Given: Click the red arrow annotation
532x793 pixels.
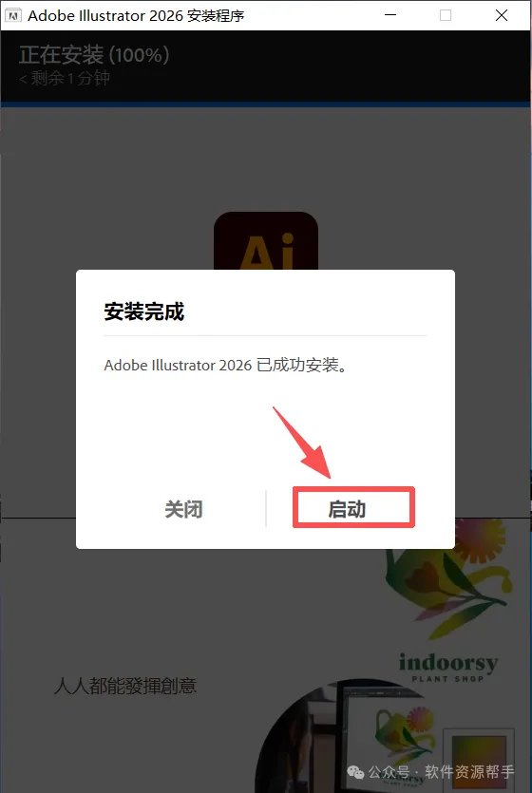Looking at the screenshot, I should click(x=302, y=442).
